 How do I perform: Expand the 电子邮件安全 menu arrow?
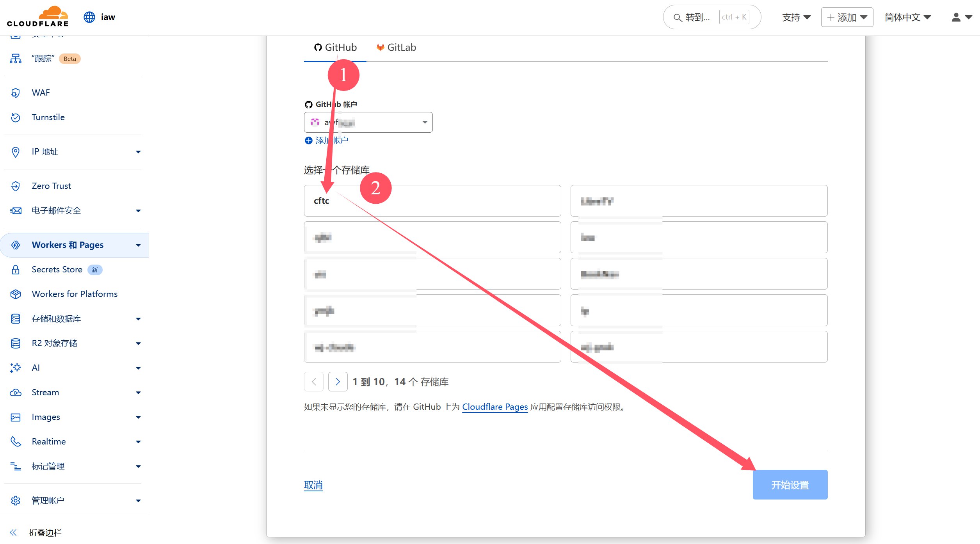click(x=138, y=211)
